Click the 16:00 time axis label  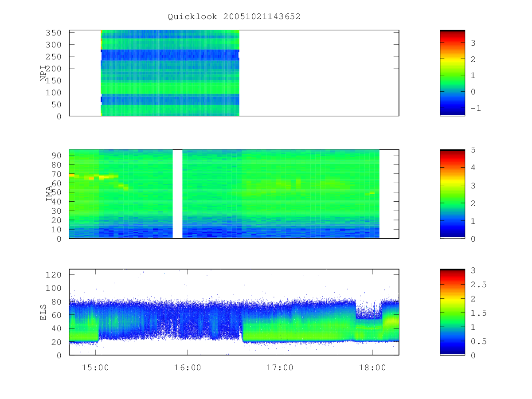tap(188, 368)
